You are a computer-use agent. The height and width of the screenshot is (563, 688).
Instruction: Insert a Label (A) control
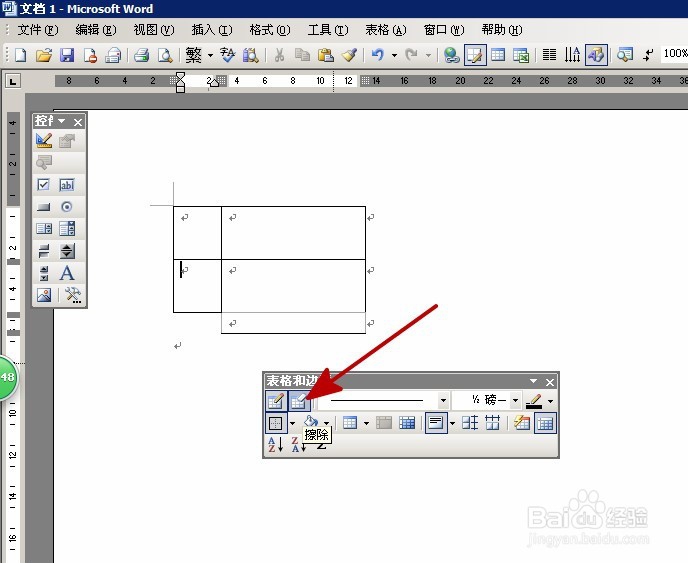tap(67, 273)
